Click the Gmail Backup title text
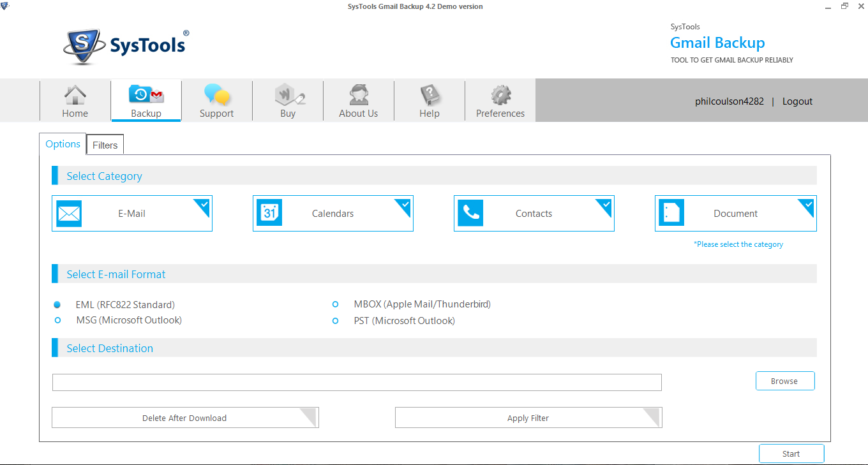 pos(717,43)
